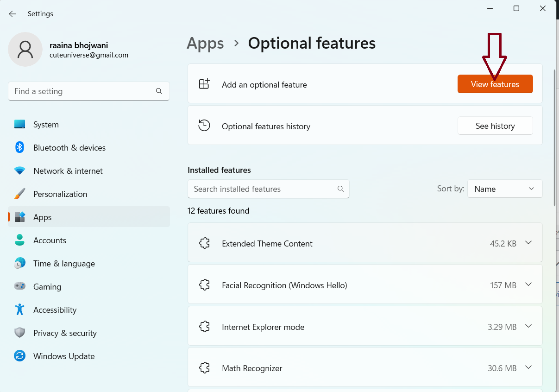Navigate to Gaming settings
Image resolution: width=559 pixels, height=392 pixels.
47,287
